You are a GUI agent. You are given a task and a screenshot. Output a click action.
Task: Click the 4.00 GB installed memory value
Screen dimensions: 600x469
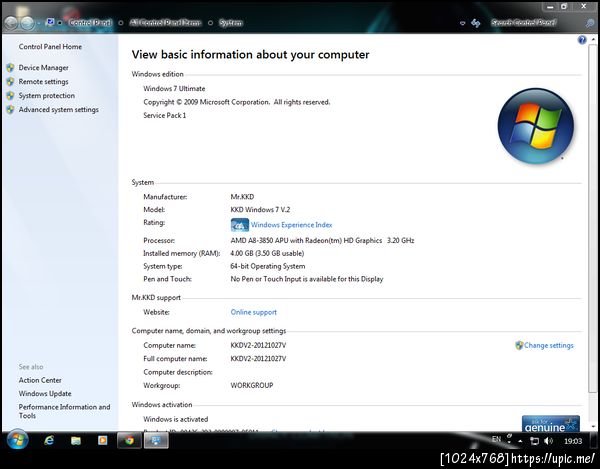pos(267,253)
